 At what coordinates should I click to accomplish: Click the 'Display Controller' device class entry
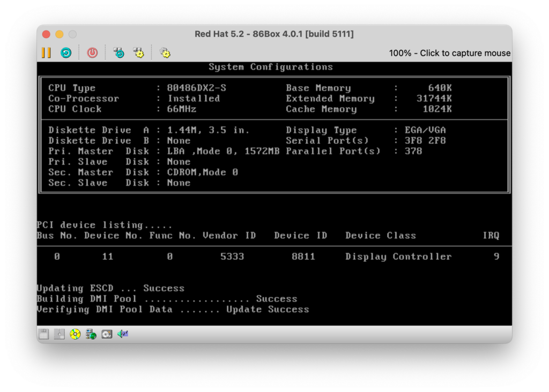[398, 257]
